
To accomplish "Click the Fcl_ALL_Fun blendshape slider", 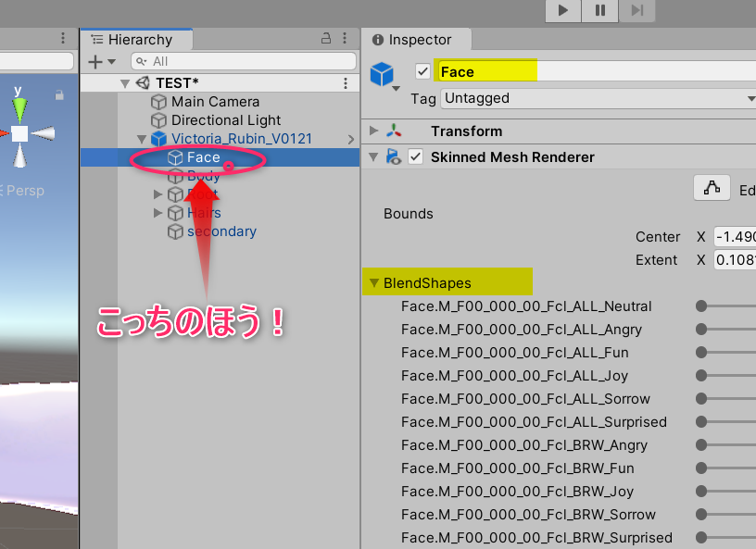I will (x=725, y=353).
